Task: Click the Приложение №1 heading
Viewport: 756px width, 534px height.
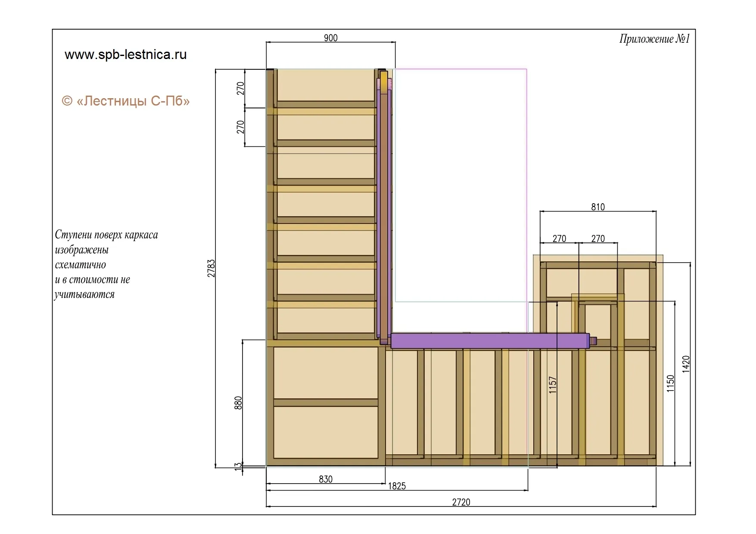Action: click(x=655, y=39)
